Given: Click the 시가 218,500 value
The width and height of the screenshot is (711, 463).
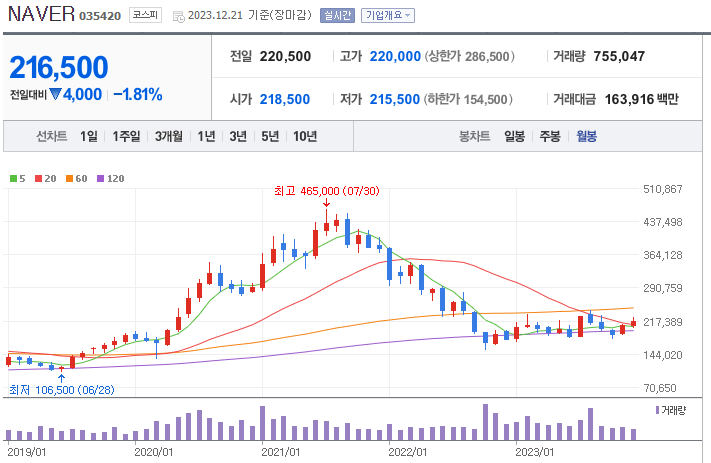Looking at the screenshot, I should 285,99.
